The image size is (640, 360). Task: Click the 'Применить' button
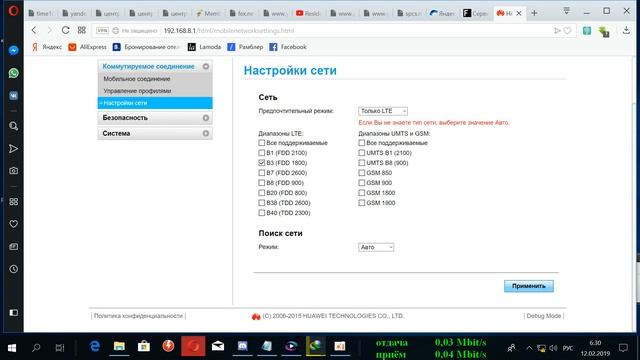(529, 286)
